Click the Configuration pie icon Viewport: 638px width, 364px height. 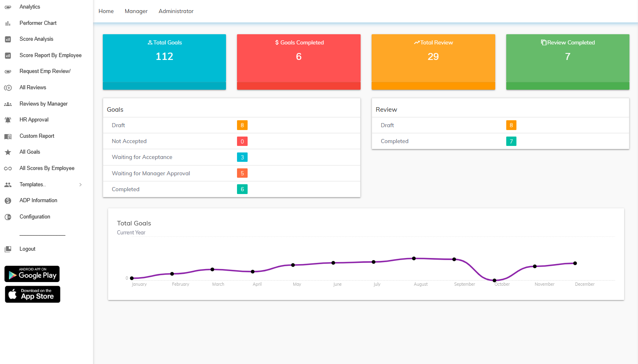click(8, 217)
